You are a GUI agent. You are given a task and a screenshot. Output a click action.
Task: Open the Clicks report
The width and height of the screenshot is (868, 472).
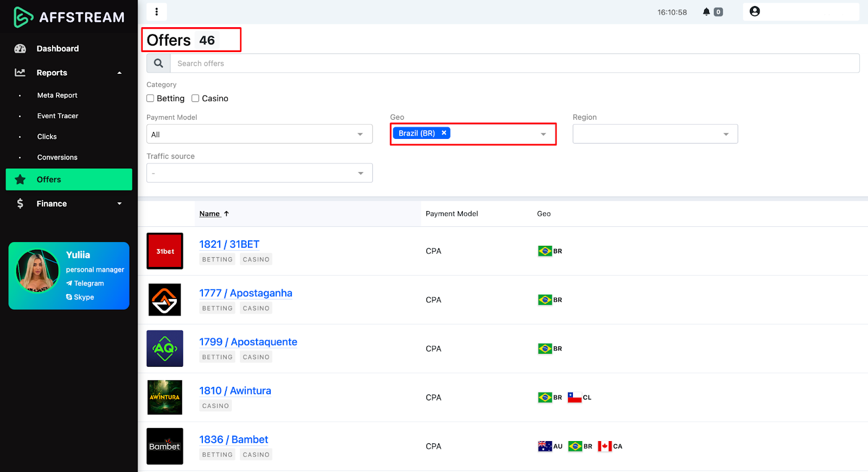(47, 137)
